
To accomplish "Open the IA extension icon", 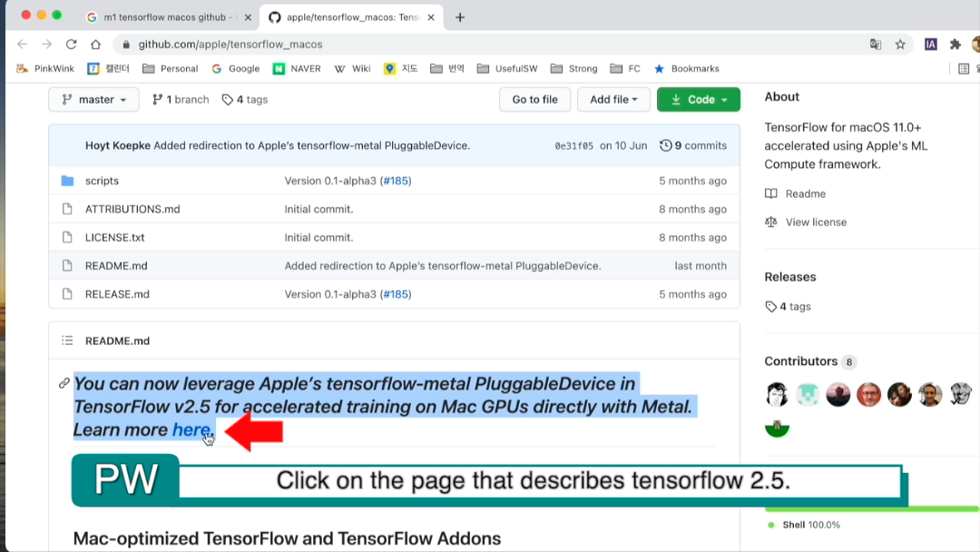I will tap(931, 44).
